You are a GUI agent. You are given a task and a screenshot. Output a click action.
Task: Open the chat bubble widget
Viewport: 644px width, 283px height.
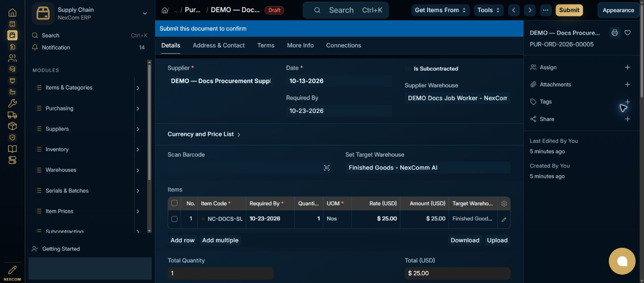pos(622,261)
